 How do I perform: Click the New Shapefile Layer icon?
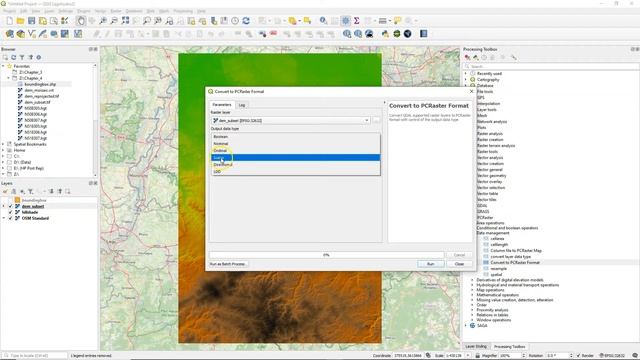tap(31, 34)
